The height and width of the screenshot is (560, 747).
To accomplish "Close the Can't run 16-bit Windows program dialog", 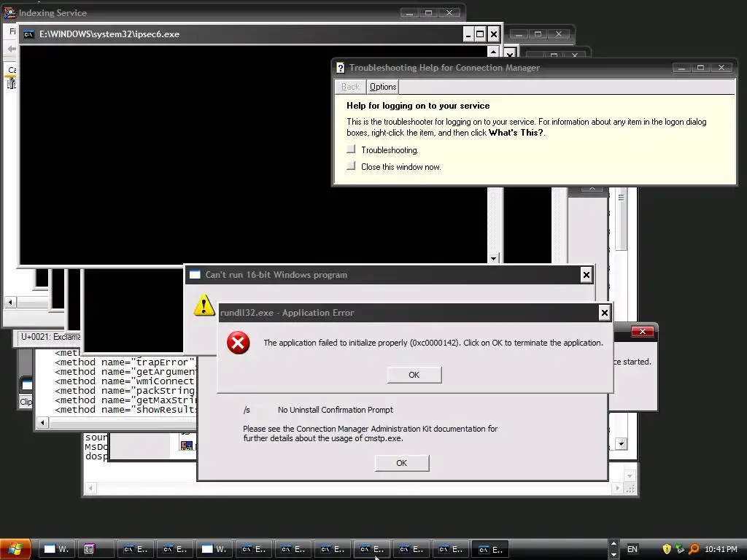I will point(587,275).
